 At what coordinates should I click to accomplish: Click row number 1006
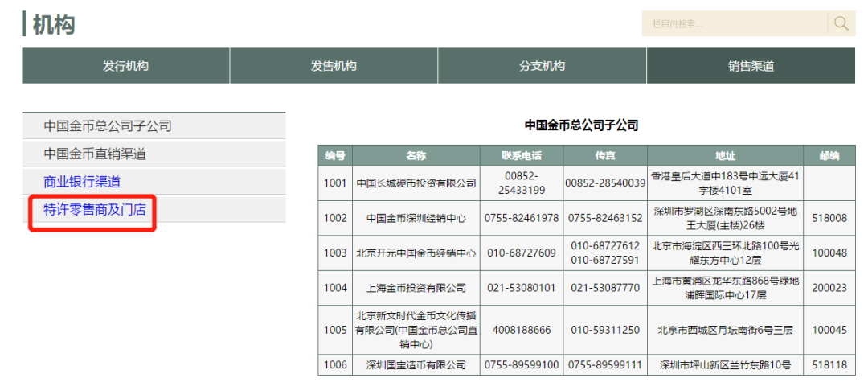point(335,365)
